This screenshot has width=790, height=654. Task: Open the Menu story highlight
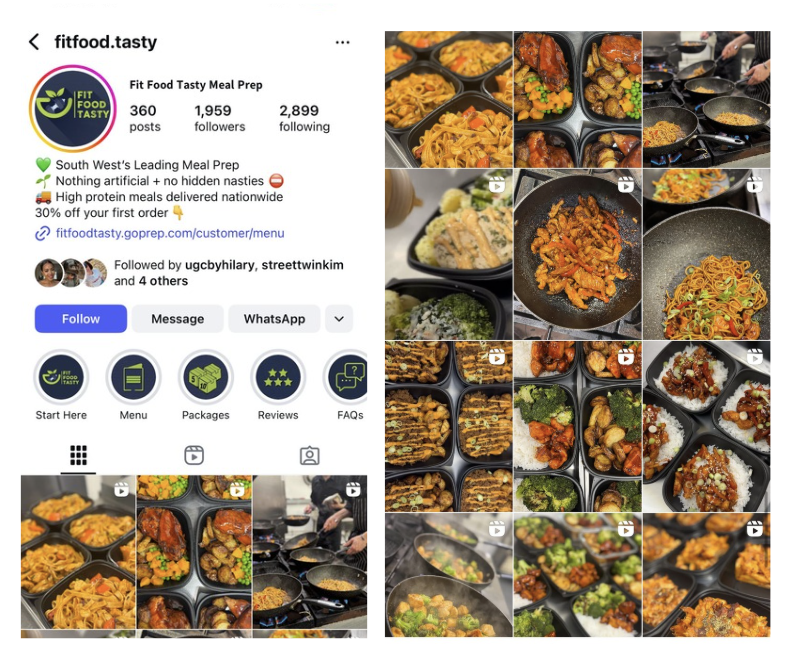(x=134, y=377)
